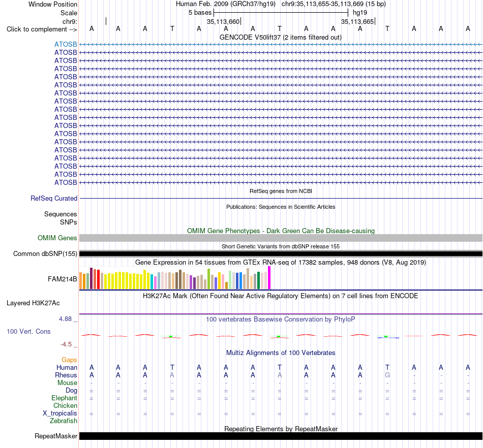
Task: Click the Elephant species label
Action: 64,398
